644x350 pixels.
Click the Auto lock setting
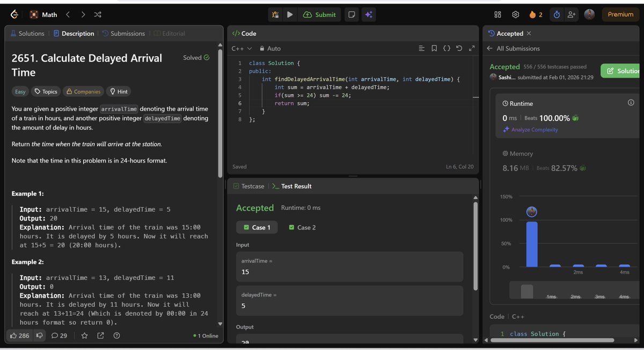tap(270, 48)
